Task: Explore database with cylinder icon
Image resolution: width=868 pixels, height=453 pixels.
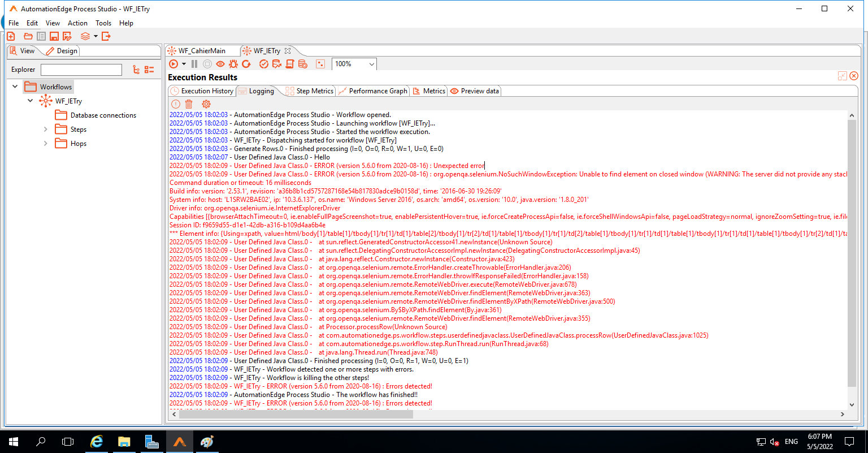Action: click(x=303, y=64)
